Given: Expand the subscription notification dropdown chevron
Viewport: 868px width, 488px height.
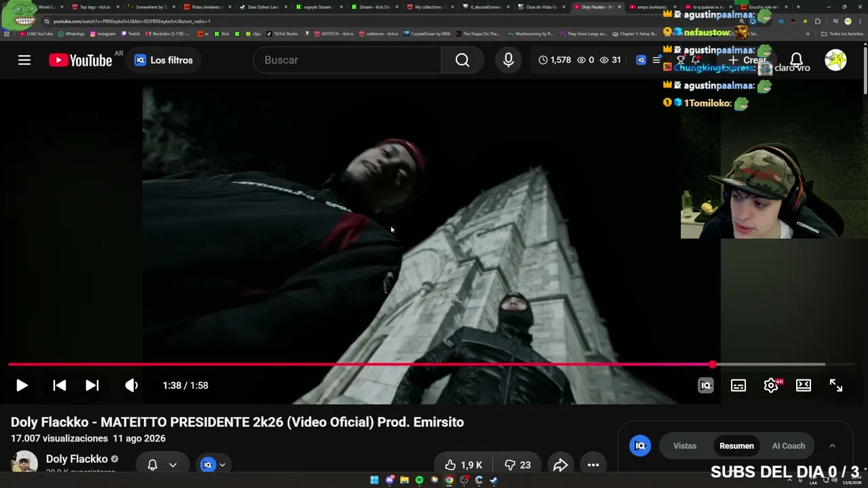Looking at the screenshot, I should [x=173, y=465].
